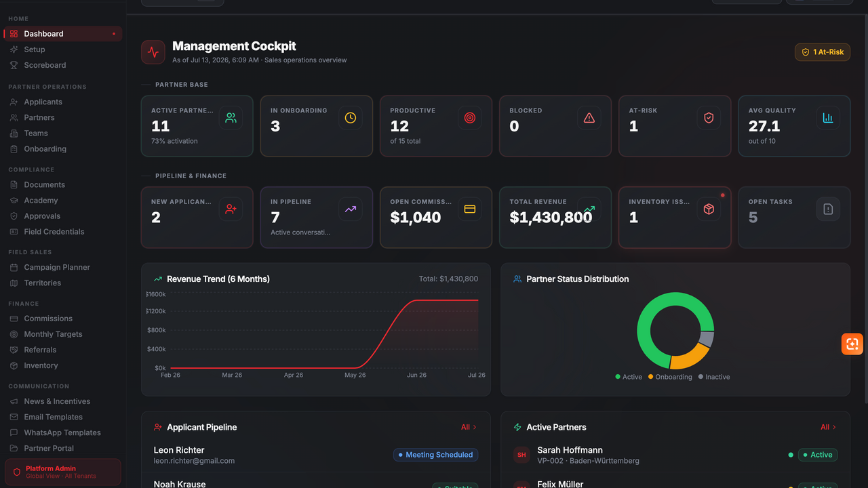
Task: Select the Active legend entry
Action: pyautogui.click(x=629, y=377)
